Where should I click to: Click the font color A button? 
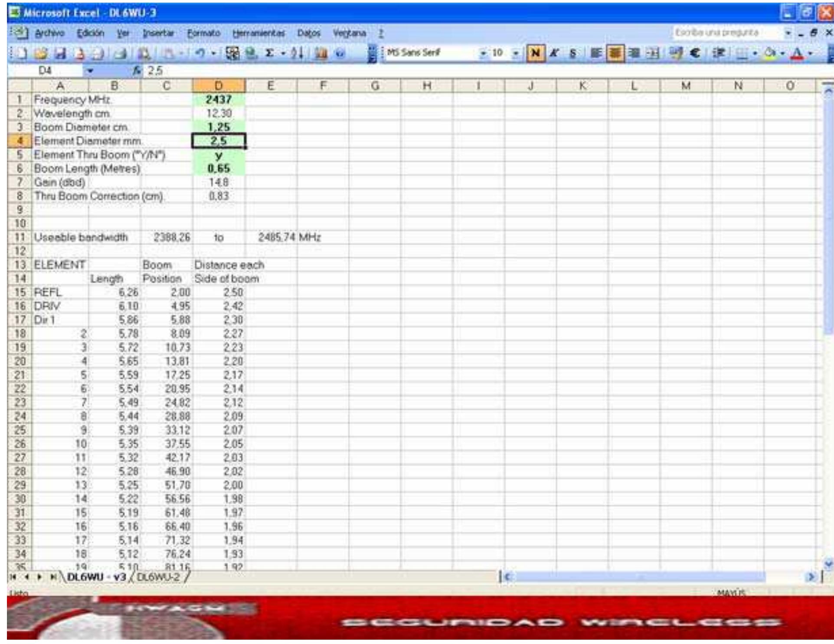(797, 53)
